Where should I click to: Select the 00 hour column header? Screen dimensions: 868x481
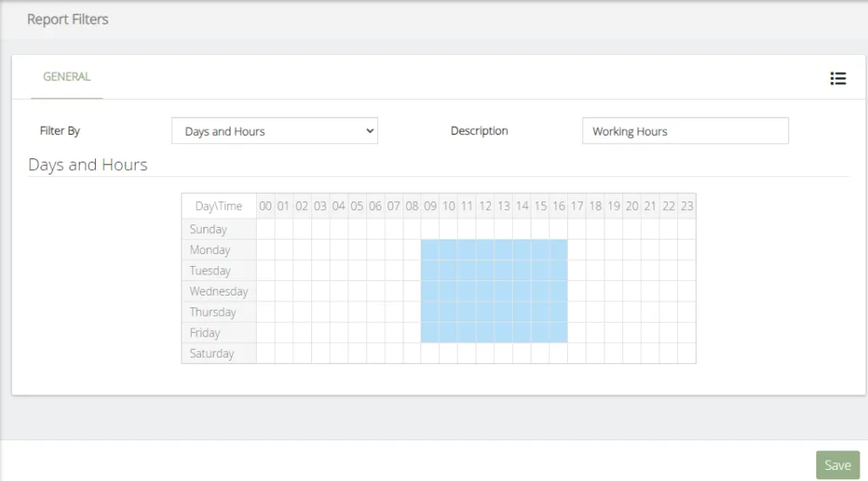coord(265,207)
